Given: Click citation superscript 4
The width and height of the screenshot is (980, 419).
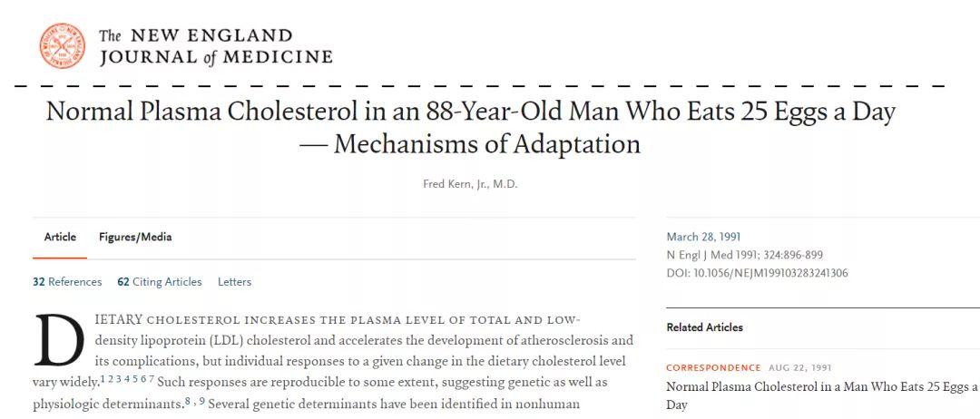Looking at the screenshot, I should [x=127, y=379].
